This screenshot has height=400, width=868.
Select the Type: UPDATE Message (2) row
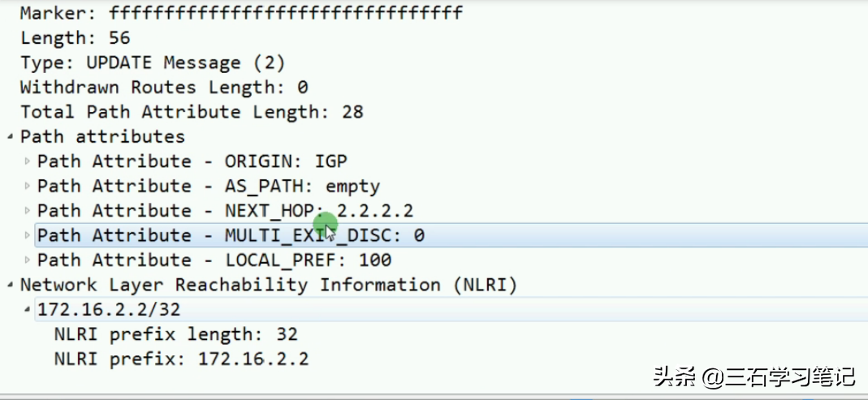(153, 62)
